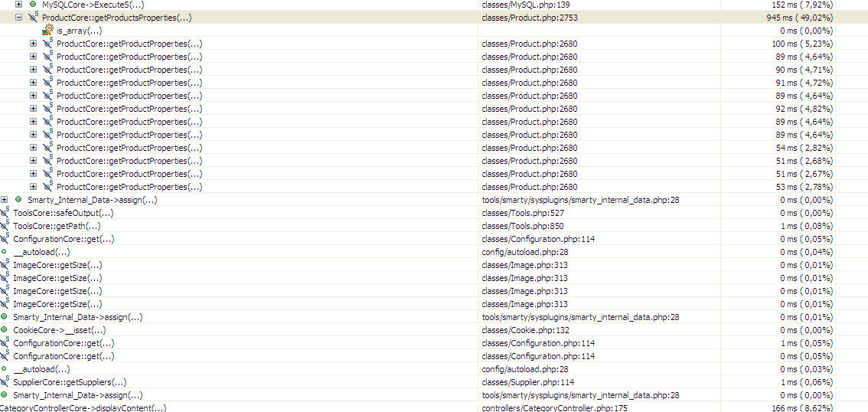Click the 92 ms ( 4,82%) time cell
Image resolution: width=868 pixels, height=412 pixels.
point(805,109)
